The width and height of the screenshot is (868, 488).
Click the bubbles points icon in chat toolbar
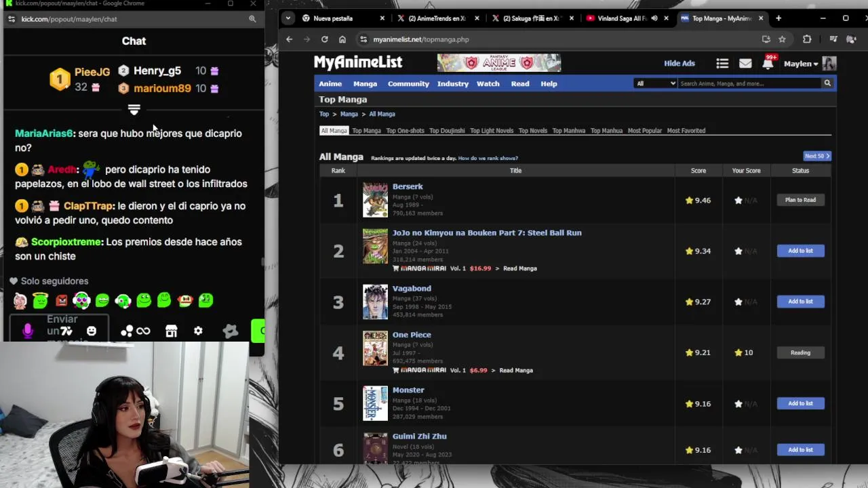(x=127, y=331)
